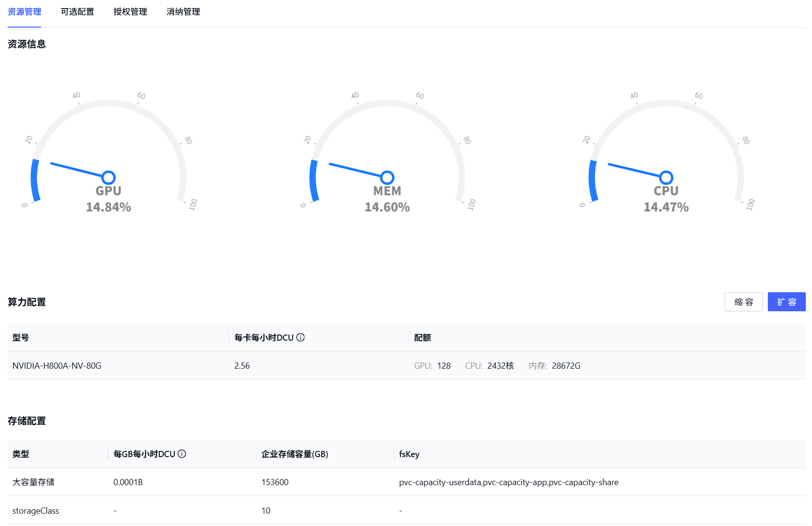Select the NVIDIA-H800A-NV-80G model row

pos(57,366)
